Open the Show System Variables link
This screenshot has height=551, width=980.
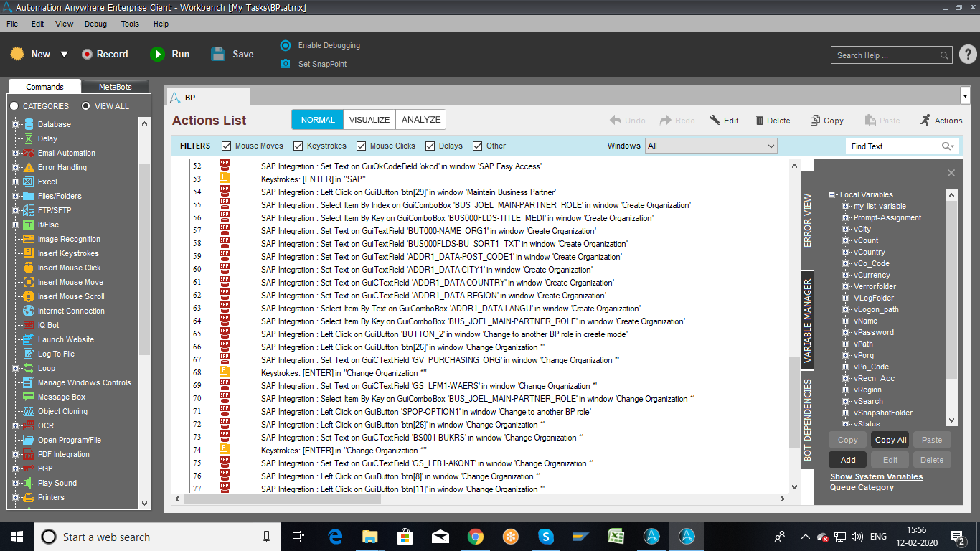pos(877,476)
